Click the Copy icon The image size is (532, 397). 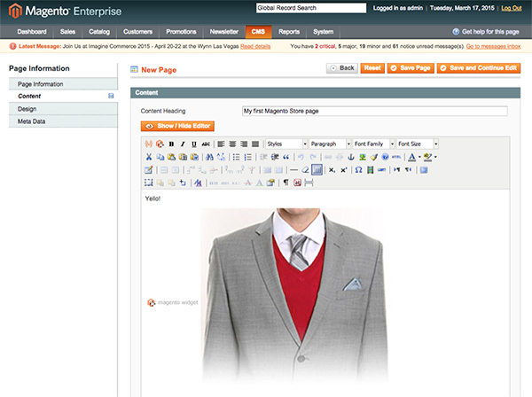point(160,157)
